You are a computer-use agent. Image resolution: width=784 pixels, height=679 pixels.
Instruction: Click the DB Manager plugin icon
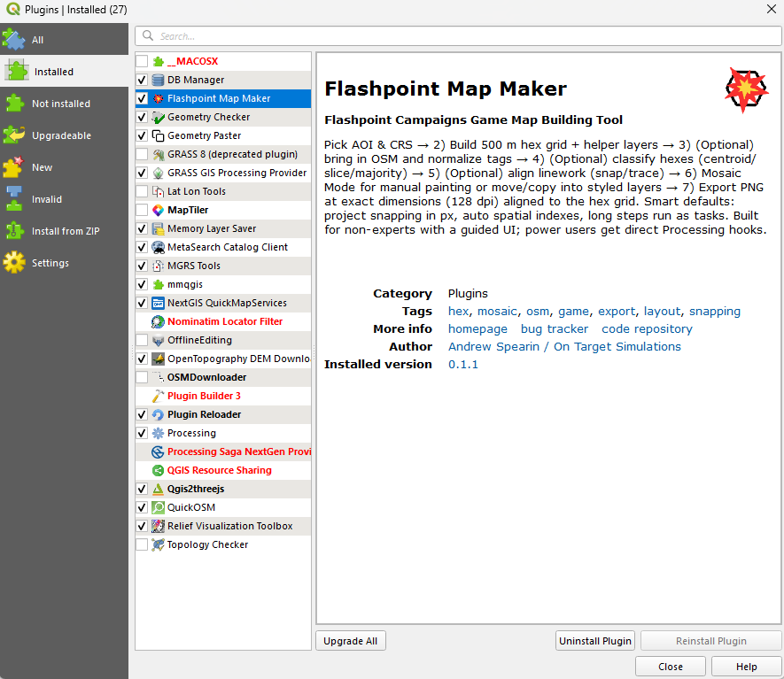point(158,80)
